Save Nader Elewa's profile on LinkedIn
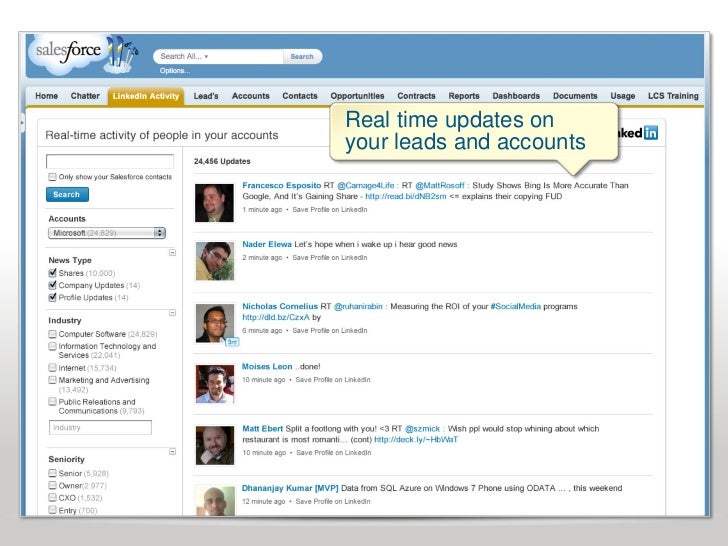Viewport: 728px width, 546px height. 330,258
